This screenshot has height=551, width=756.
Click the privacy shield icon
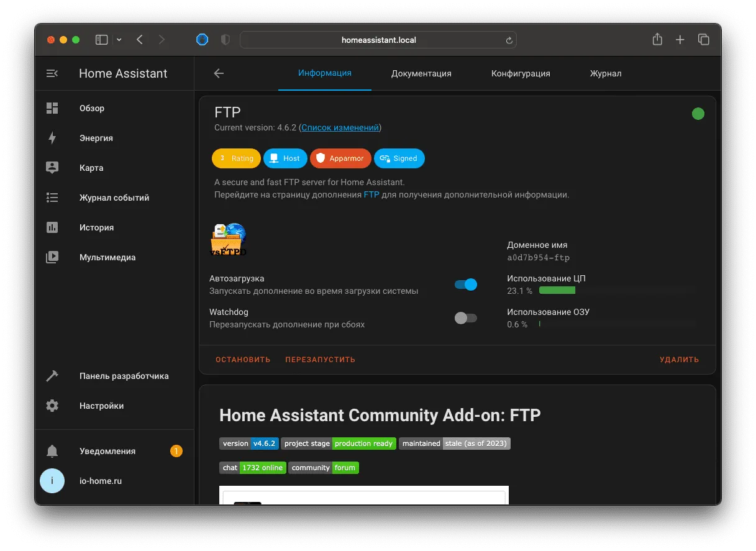coord(225,40)
